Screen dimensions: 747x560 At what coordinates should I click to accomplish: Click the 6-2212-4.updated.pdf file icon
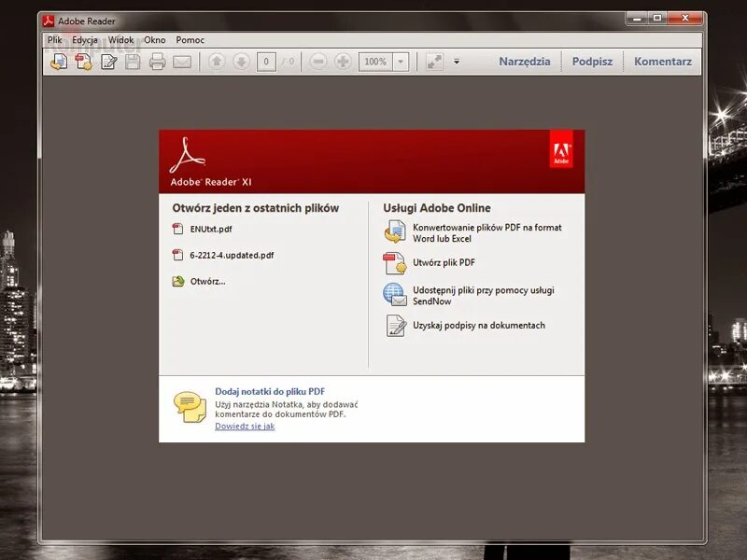coord(177,255)
